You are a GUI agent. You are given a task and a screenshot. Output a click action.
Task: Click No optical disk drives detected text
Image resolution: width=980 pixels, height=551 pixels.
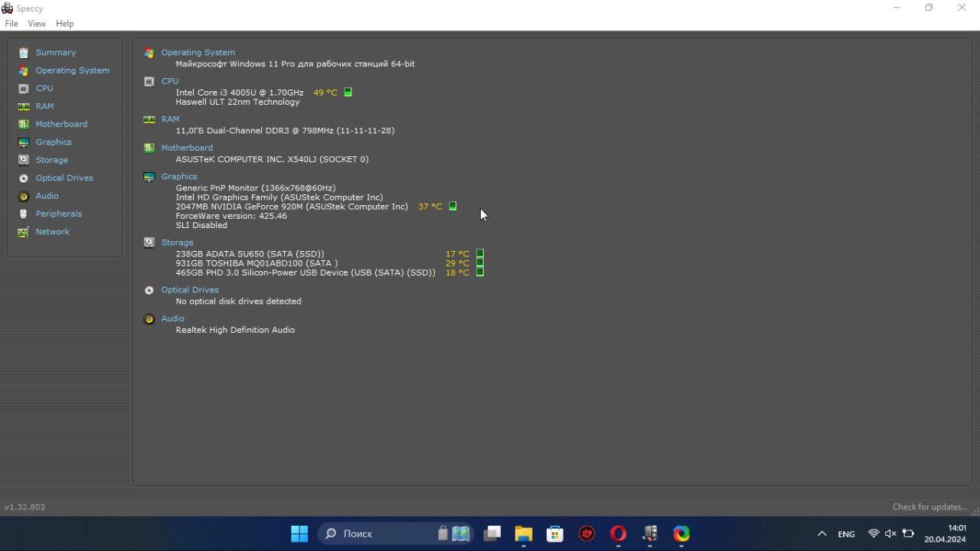click(238, 302)
